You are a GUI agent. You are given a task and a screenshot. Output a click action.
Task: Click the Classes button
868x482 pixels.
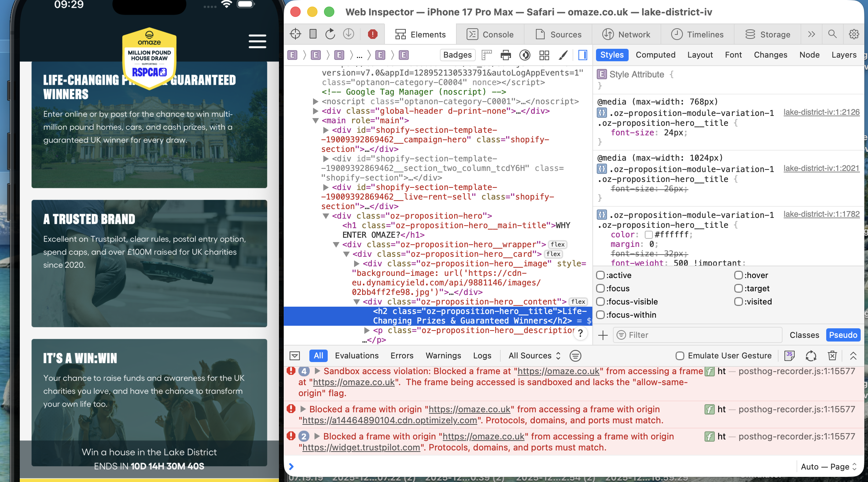804,335
